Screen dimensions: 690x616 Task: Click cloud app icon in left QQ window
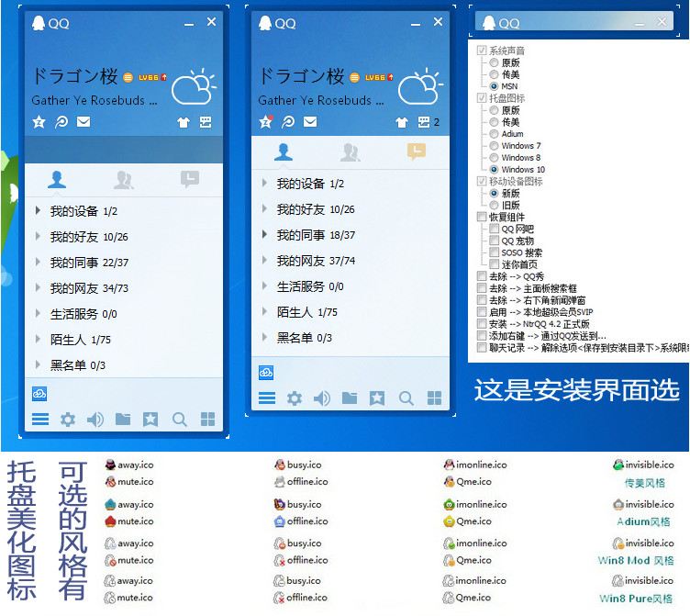39,394
